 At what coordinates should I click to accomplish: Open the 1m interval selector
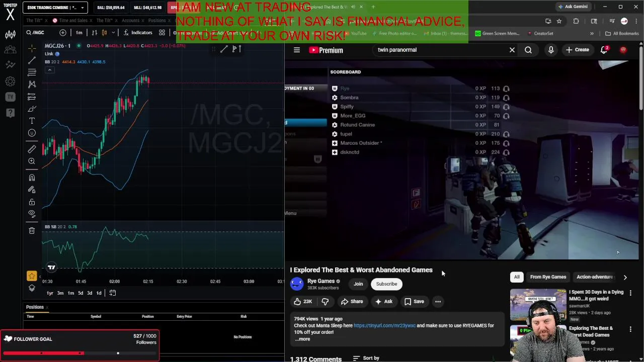79,33
